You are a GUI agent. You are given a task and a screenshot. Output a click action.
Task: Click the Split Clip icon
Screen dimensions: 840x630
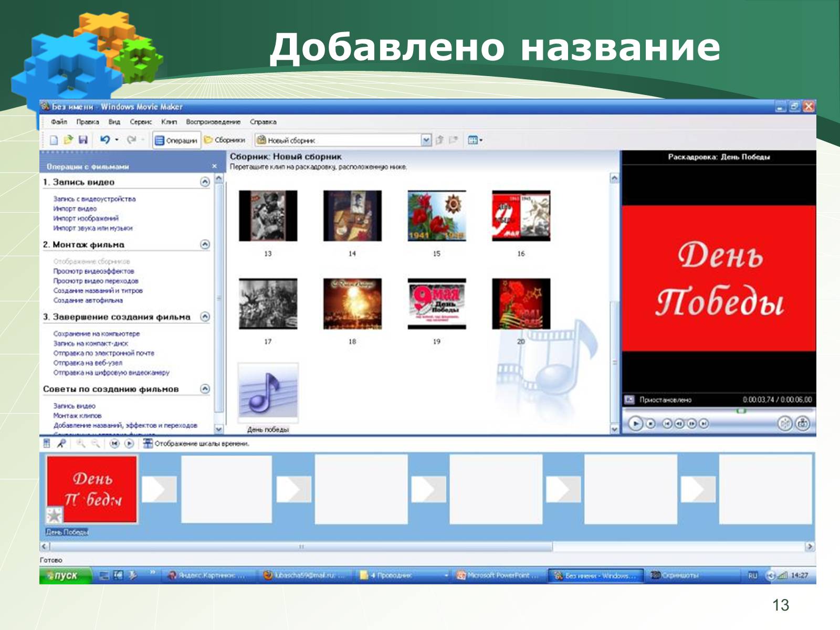pos(784,423)
